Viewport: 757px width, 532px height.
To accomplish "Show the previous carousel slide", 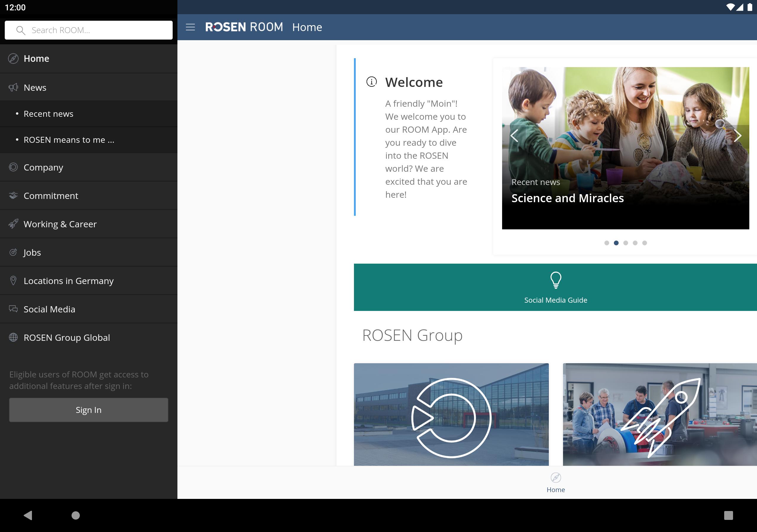I will point(514,135).
